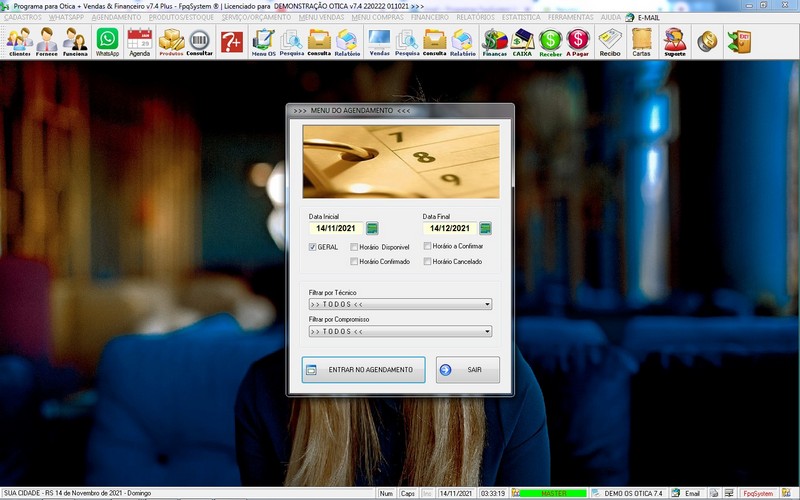Open the Finanças pie chart icon

(x=495, y=42)
